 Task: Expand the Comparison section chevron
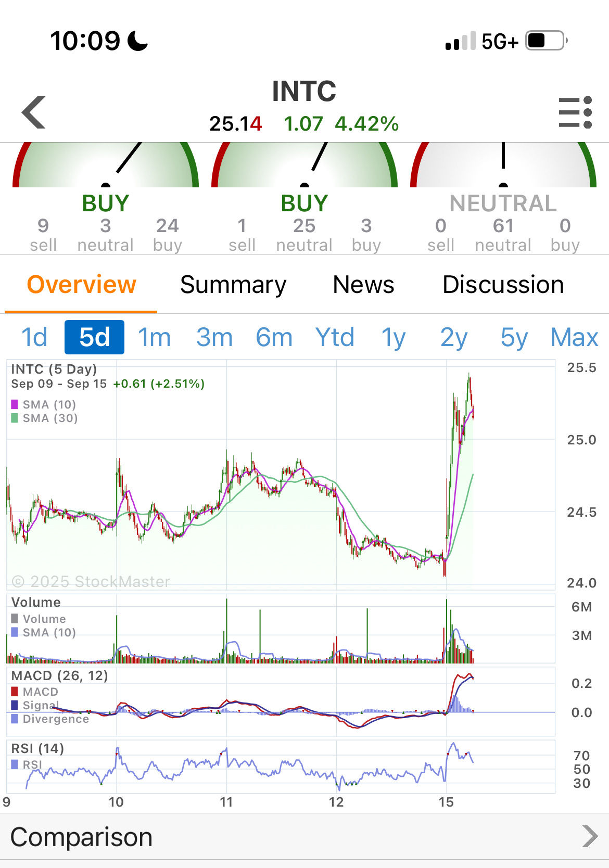(x=590, y=836)
